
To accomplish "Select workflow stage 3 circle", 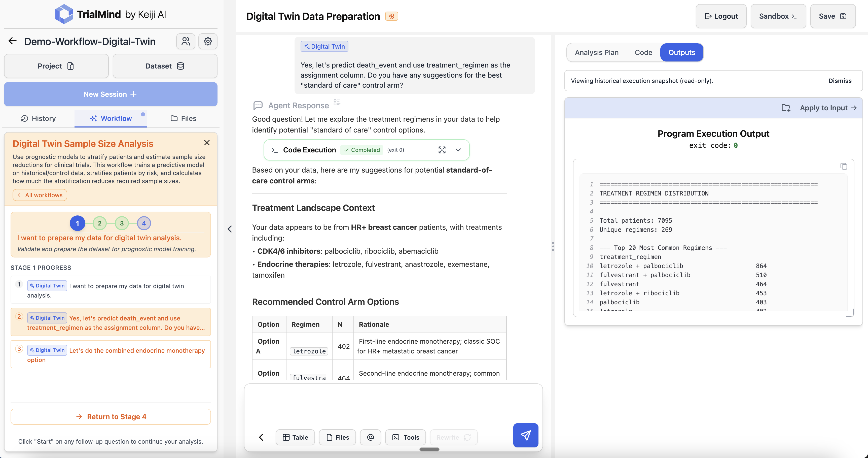I will pyautogui.click(x=122, y=223).
